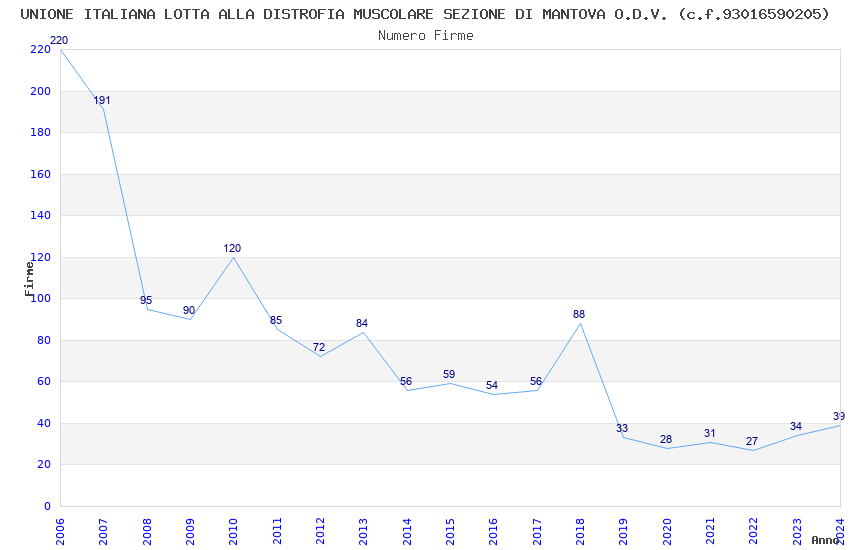Click the data label 31 at 2021

click(710, 433)
